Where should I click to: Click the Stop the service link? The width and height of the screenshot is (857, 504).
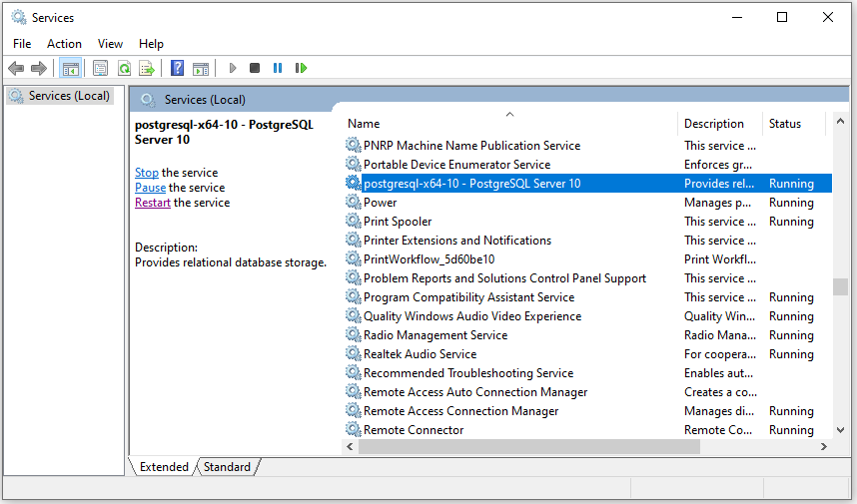point(147,173)
